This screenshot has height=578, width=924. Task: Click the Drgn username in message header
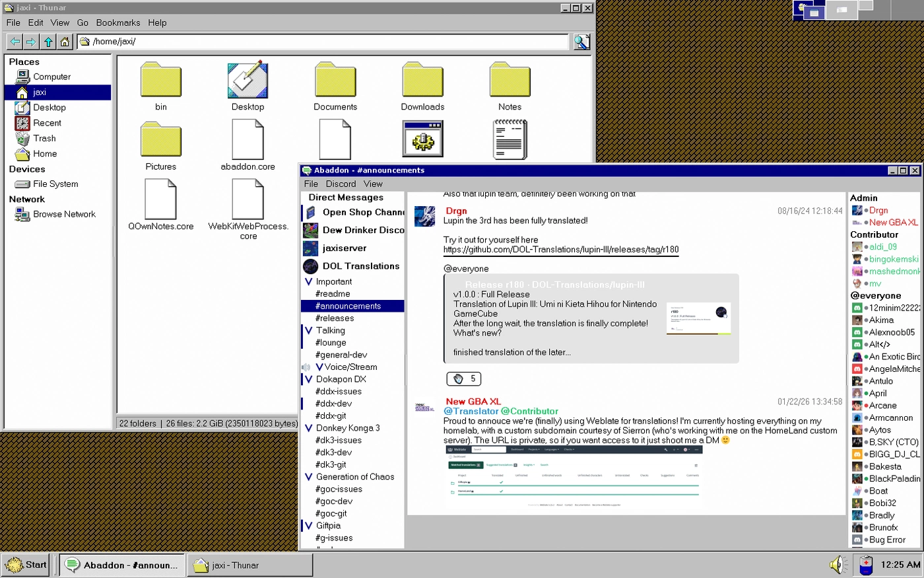click(456, 211)
